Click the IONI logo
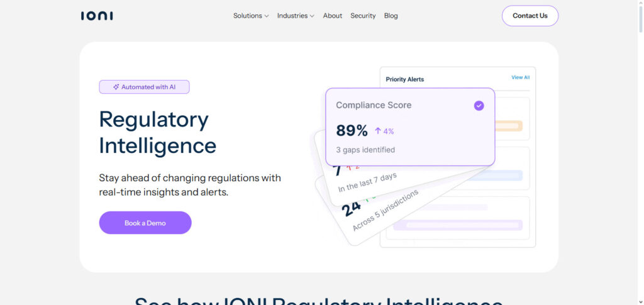Viewport: 644px width, 305px height. [97, 16]
